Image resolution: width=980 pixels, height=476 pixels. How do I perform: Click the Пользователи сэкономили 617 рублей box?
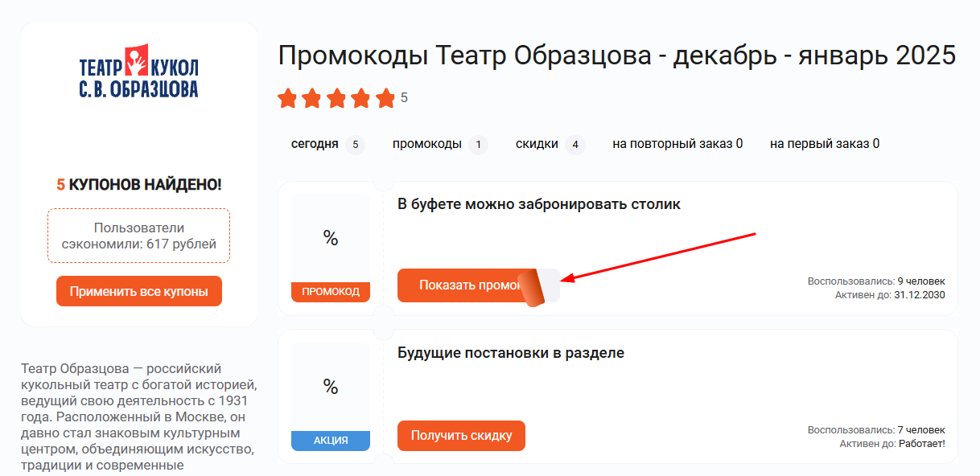pyautogui.click(x=138, y=235)
